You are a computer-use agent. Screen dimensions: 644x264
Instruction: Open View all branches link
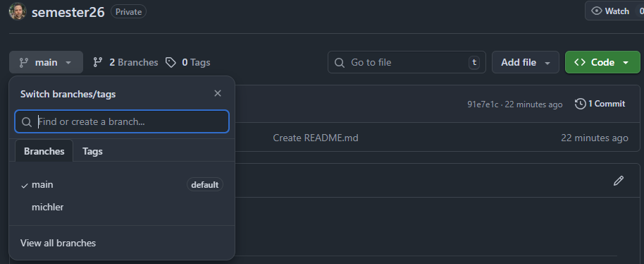pos(58,243)
